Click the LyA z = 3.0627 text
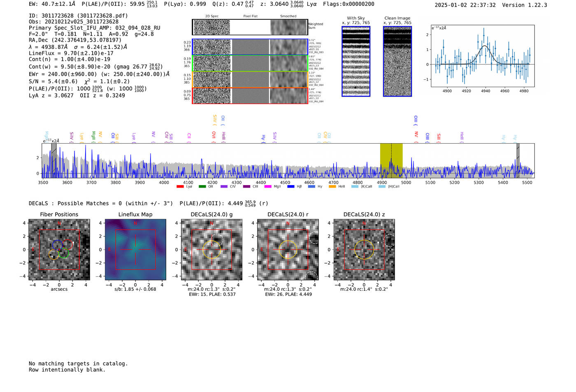The width and height of the screenshot is (576, 392). point(51,95)
